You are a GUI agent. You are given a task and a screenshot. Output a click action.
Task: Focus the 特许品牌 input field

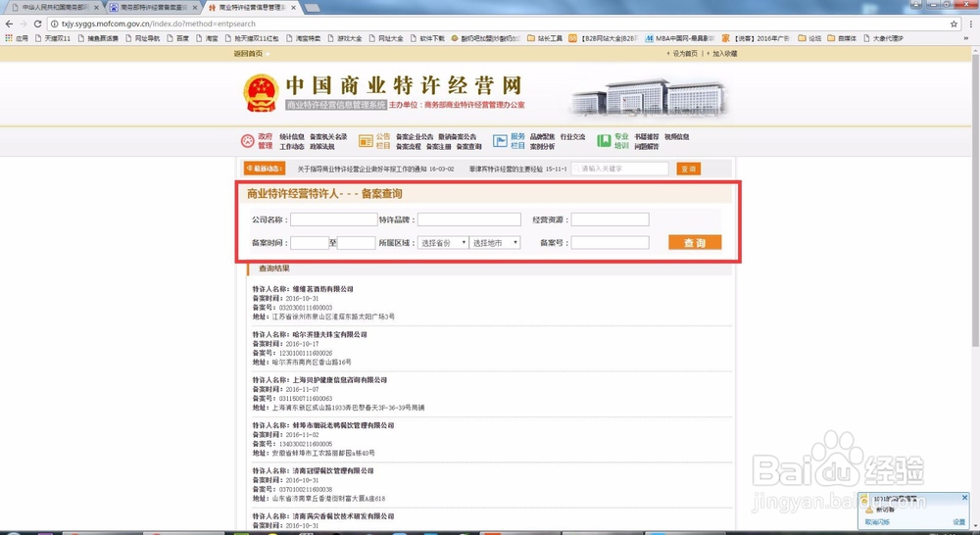coord(468,219)
